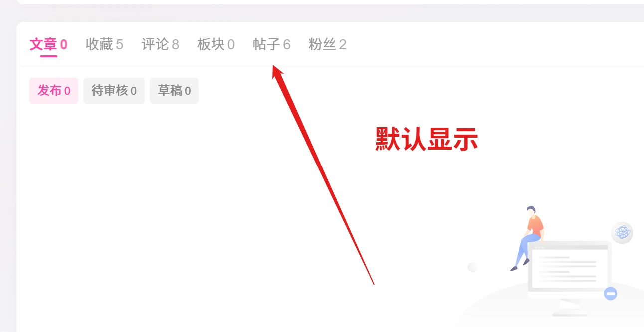
Task: Click the red arrow's pointed head
Action: point(277,72)
